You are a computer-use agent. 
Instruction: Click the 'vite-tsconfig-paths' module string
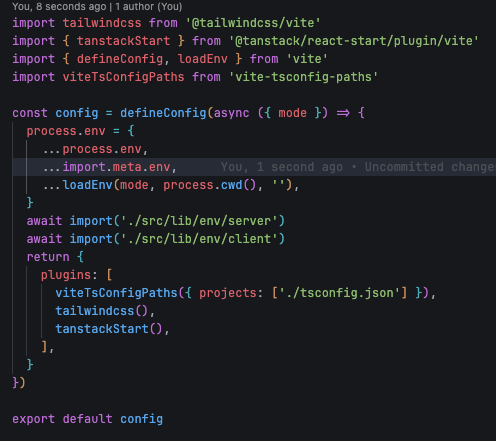pos(303,77)
